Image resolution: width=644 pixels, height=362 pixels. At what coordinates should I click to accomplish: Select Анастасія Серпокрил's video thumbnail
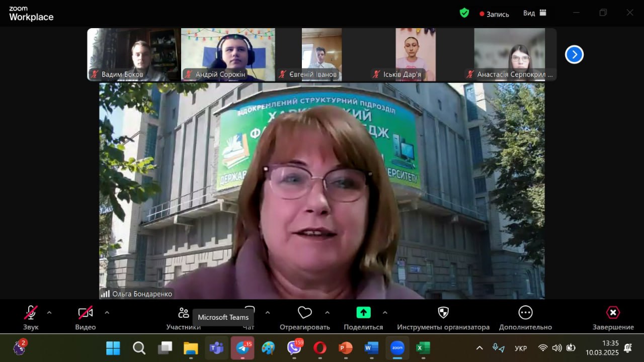pyautogui.click(x=510, y=55)
